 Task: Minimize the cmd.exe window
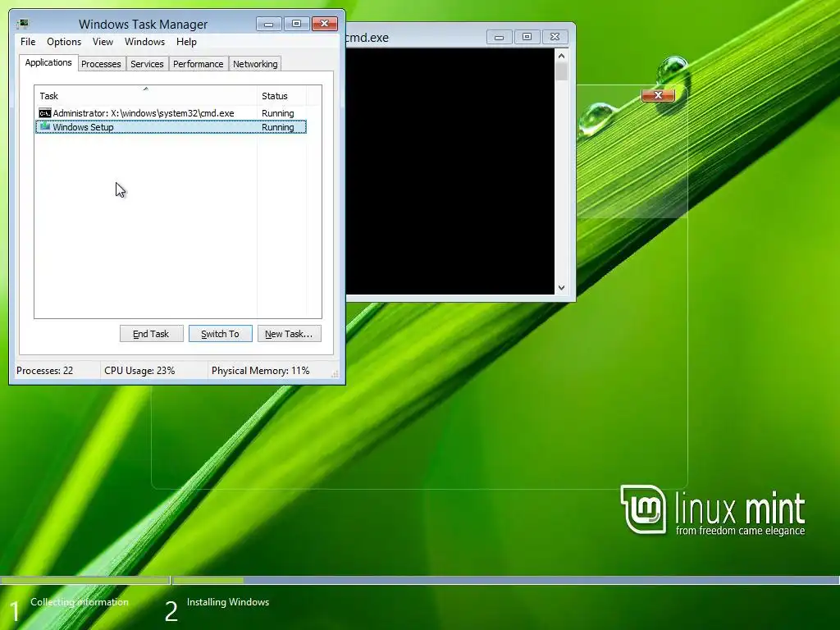coord(499,37)
